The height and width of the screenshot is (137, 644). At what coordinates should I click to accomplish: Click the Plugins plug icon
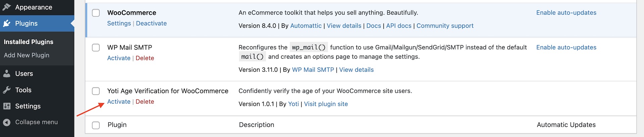pyautogui.click(x=7, y=23)
